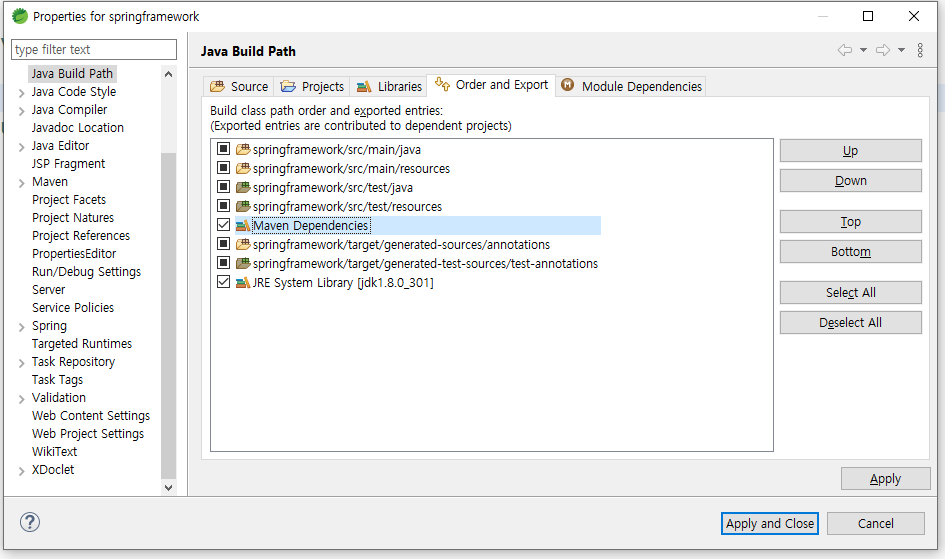
Task: Move selected entry to Bottom
Action: pos(850,252)
